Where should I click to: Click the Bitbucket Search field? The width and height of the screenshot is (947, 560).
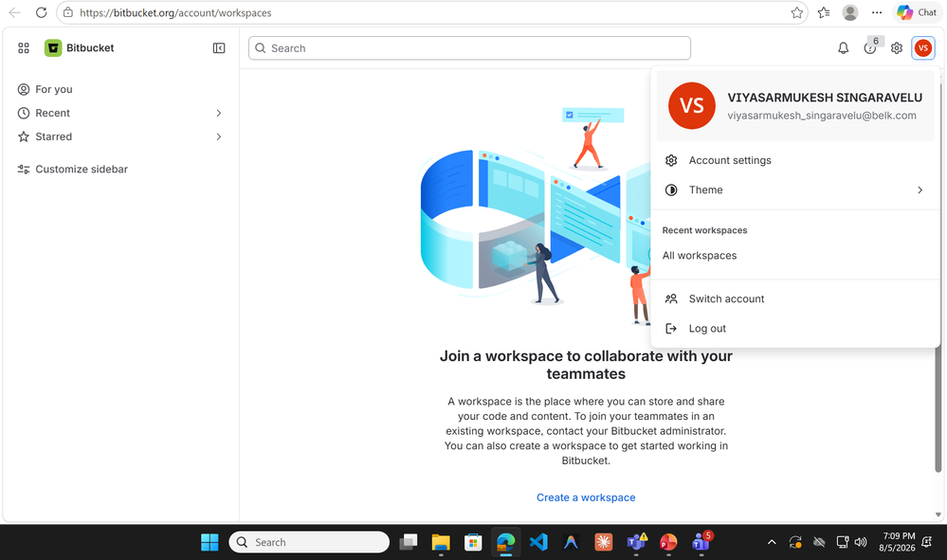point(469,48)
